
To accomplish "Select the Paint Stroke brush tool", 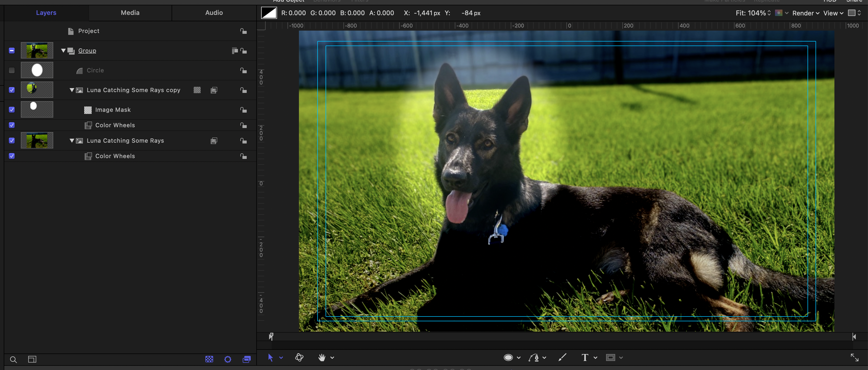I will pos(562,357).
